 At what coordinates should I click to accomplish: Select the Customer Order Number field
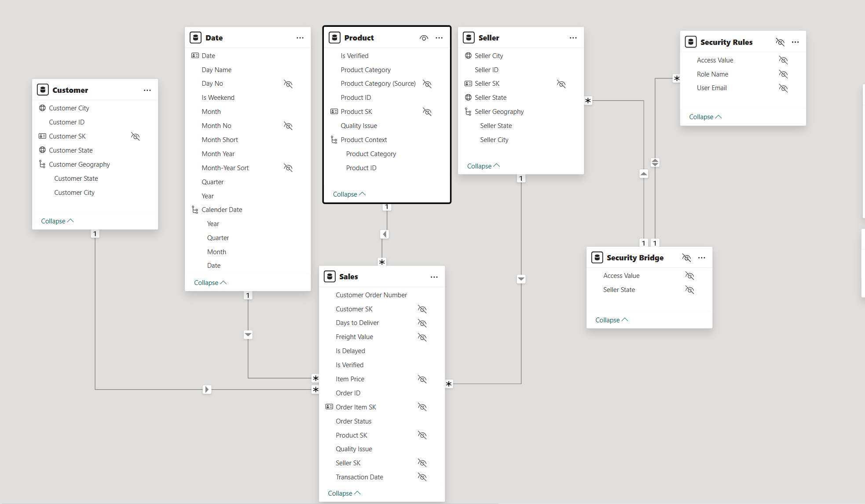click(371, 295)
